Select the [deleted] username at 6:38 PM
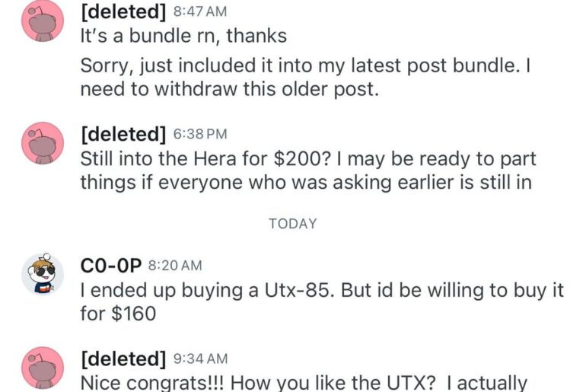Image resolution: width=586 pixels, height=392 pixels. (123, 135)
